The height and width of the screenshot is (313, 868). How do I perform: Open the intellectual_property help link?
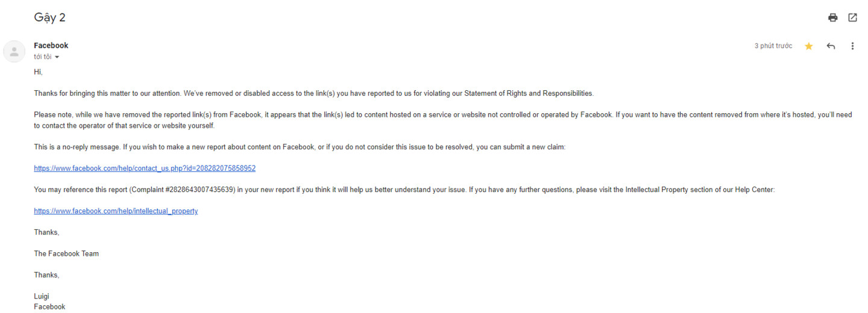[116, 211]
